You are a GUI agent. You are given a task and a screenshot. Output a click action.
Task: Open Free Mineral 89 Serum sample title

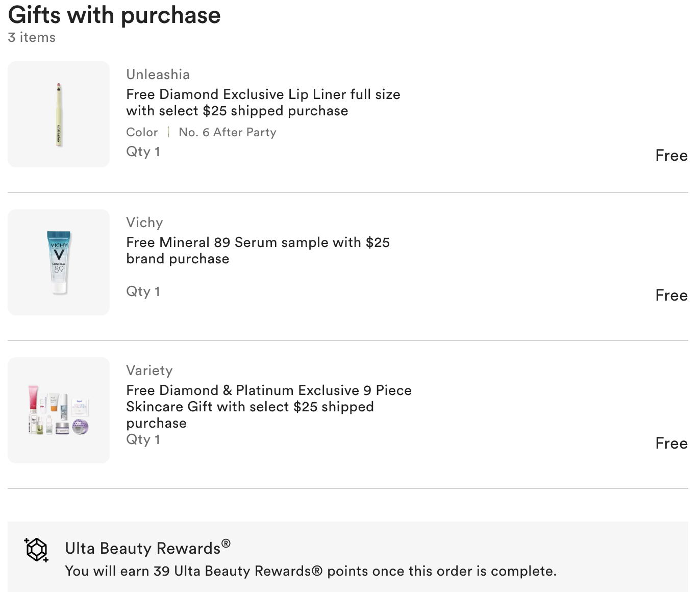coord(258,251)
